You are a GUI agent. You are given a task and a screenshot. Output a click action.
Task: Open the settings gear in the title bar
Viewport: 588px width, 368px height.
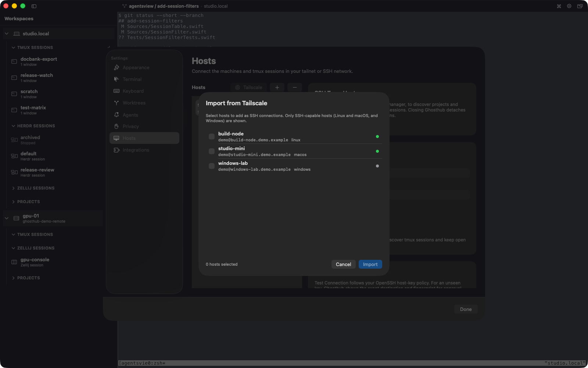click(569, 6)
